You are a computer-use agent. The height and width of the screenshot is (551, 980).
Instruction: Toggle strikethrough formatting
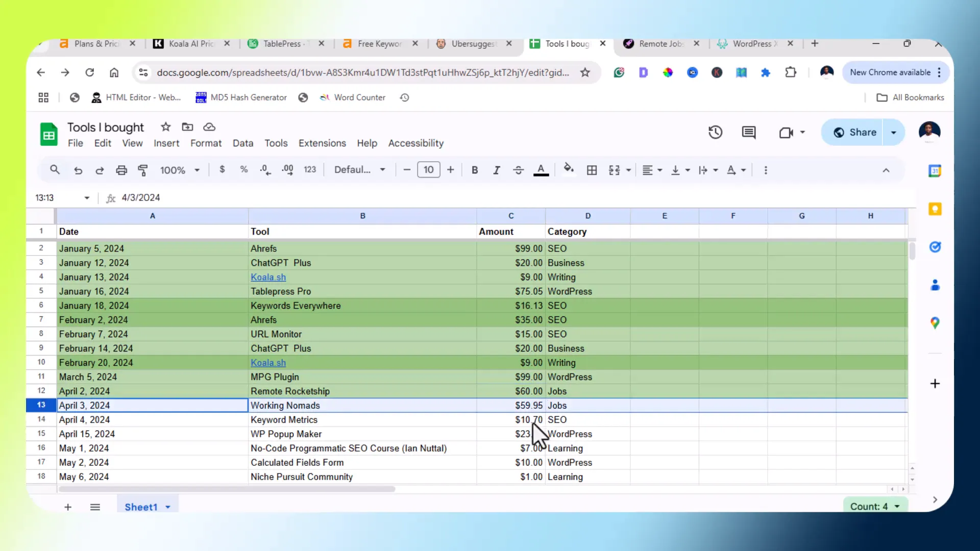[x=518, y=170]
